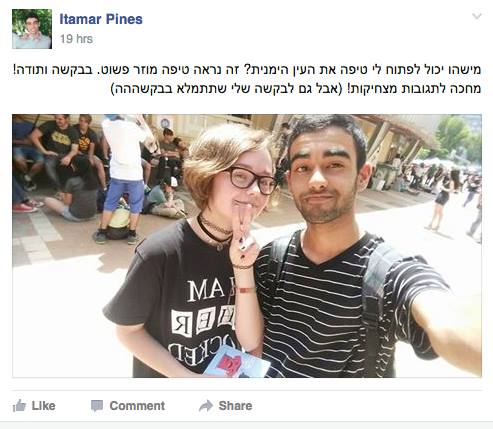Click the Like text button
493x429 pixels.
(43, 406)
